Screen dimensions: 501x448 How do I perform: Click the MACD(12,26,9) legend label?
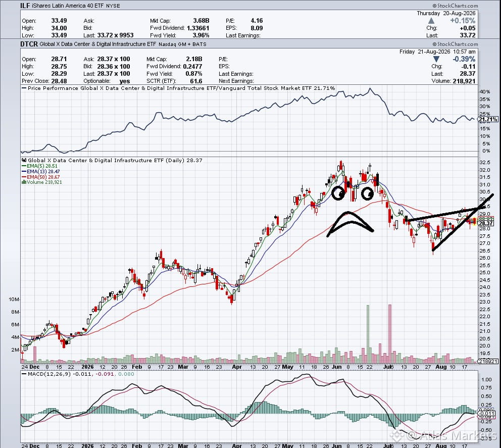pyautogui.click(x=49, y=374)
